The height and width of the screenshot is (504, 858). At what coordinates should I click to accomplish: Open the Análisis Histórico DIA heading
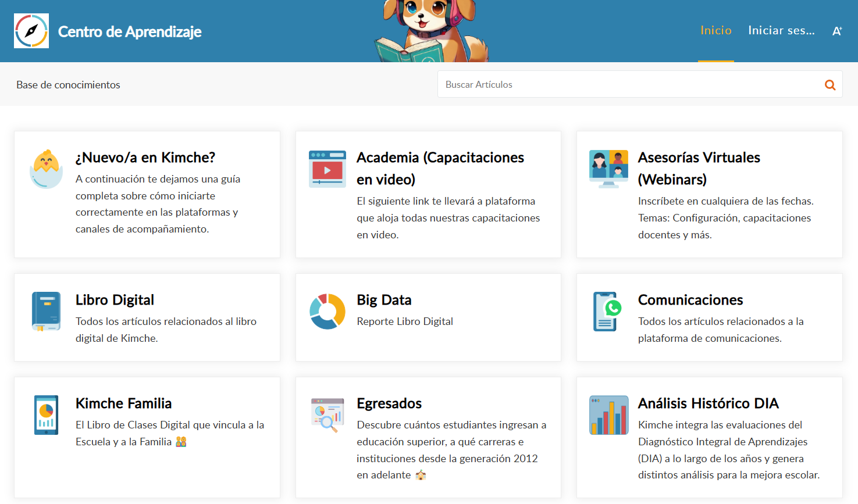click(x=708, y=403)
